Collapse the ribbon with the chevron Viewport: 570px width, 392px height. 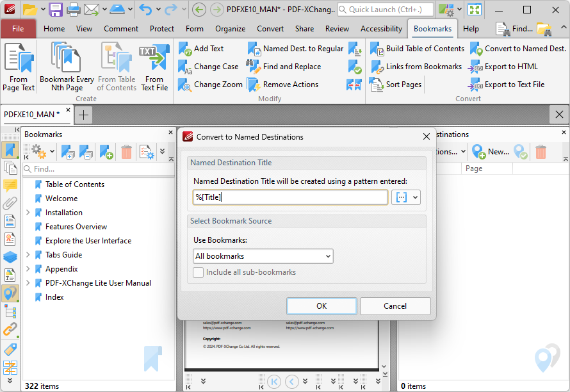563,28
